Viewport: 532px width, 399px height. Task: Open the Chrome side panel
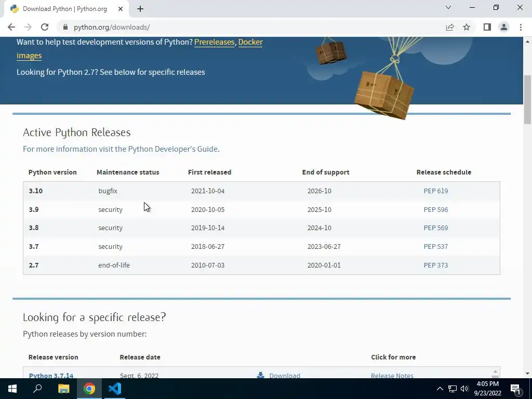pyautogui.click(x=487, y=27)
